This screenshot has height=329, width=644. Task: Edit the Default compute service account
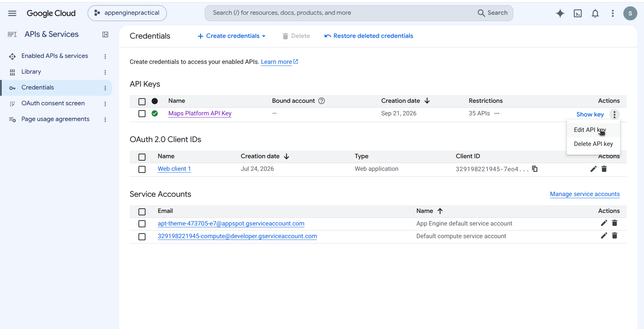click(x=604, y=236)
